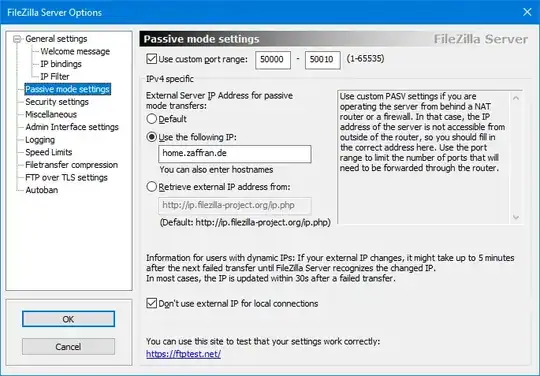Open Security settings page
The width and height of the screenshot is (540, 376).
(57, 102)
